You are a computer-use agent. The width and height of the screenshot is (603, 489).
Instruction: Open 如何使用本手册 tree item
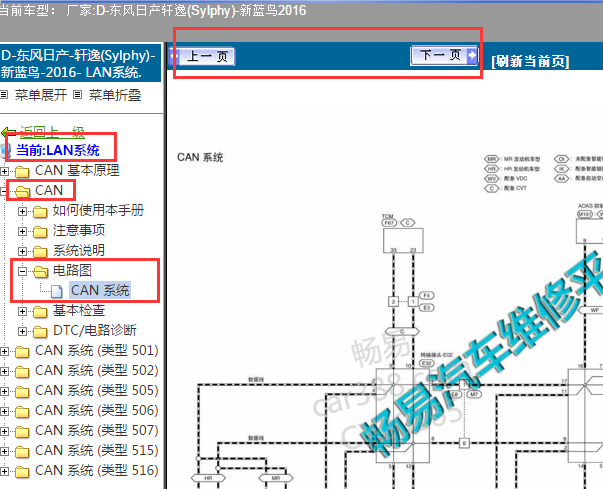(x=98, y=210)
